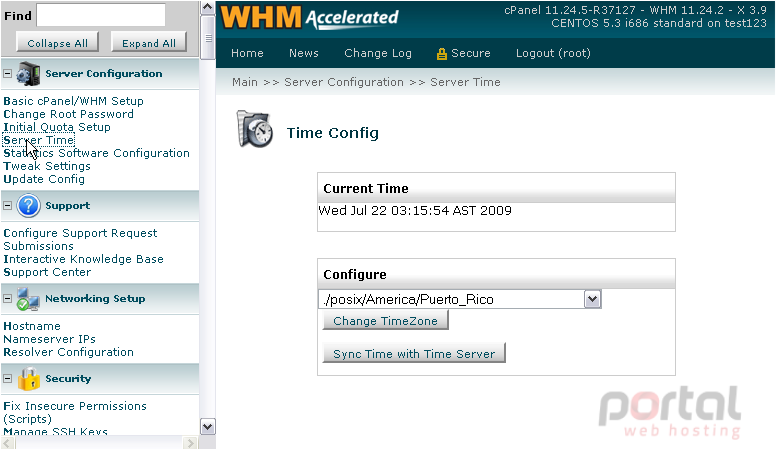
Task: Click the Security padlock icon
Action: [29, 379]
